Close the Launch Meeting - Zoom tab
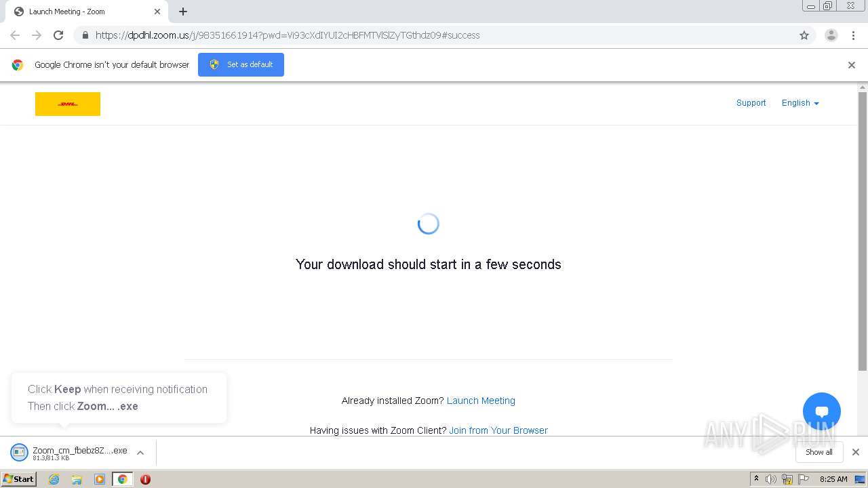 (157, 12)
